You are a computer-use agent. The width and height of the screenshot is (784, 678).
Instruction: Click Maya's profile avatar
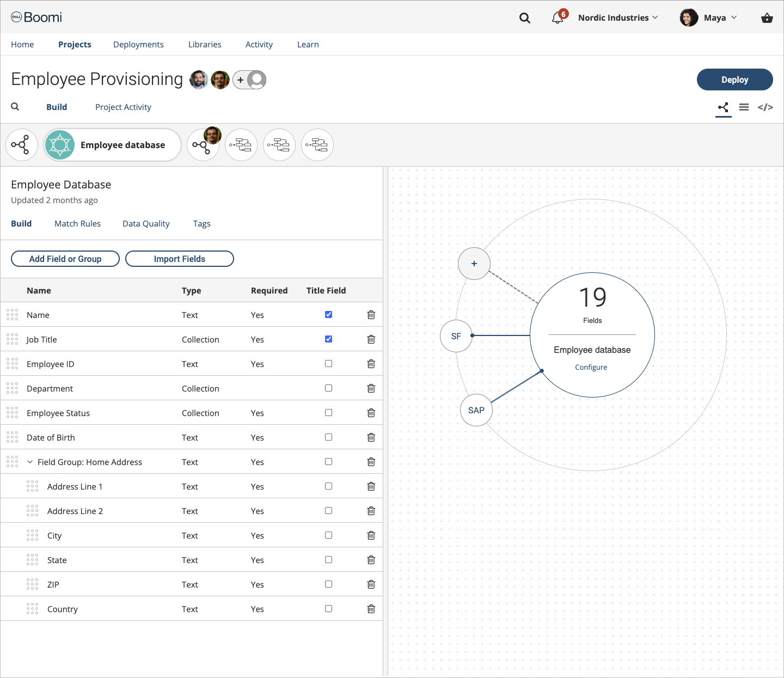pyautogui.click(x=689, y=17)
